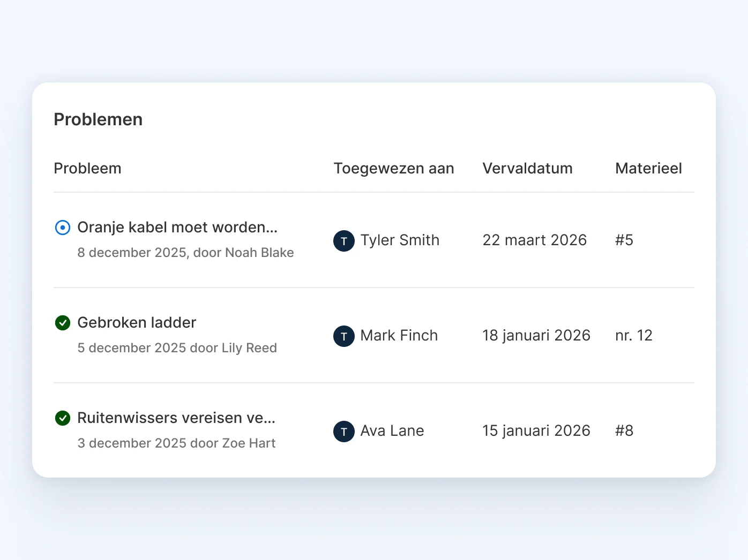Click the resolved icon beside 'Ruitenwissers vereisen'
This screenshot has width=748, height=560.
tap(63, 418)
